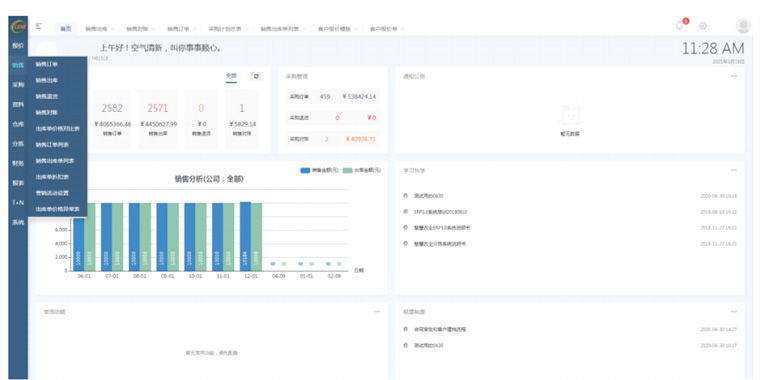Viewport: 760px width, 380px height.
Task: Open the 分拣 sidebar module
Action: (x=18, y=144)
